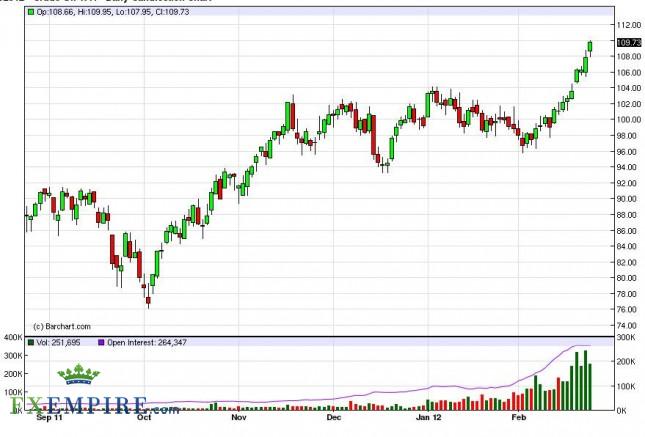Click the 'Open Interest: 264,347' label
The width and height of the screenshot is (645, 437).
click(x=147, y=342)
